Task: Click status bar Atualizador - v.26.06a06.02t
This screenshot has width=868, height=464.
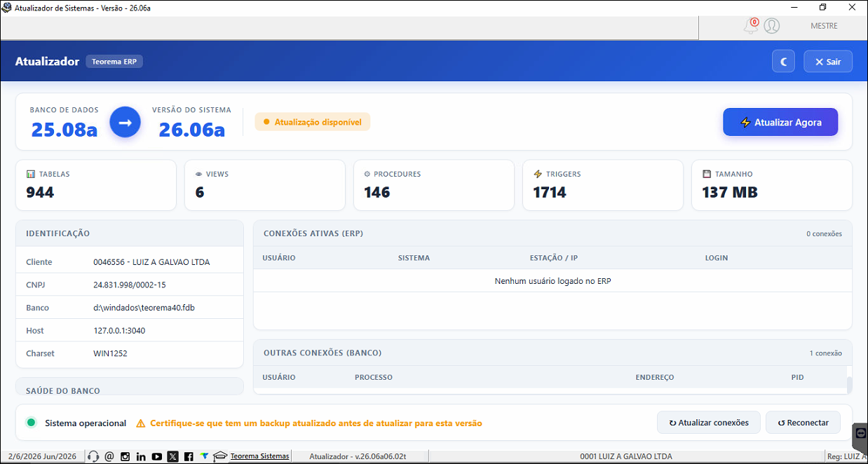Action: (358, 456)
